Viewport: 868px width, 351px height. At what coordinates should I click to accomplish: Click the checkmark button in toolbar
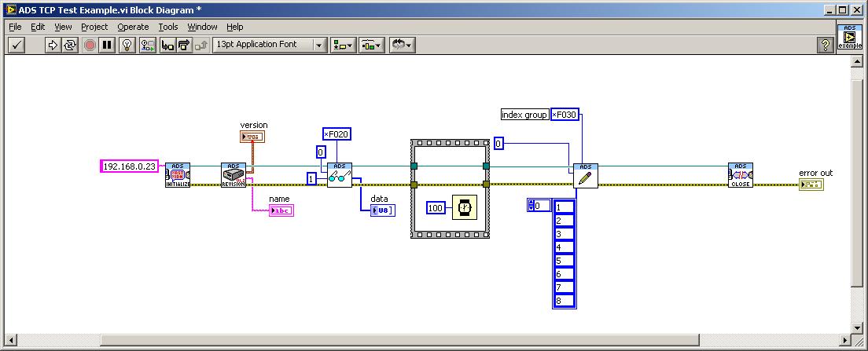(16, 45)
